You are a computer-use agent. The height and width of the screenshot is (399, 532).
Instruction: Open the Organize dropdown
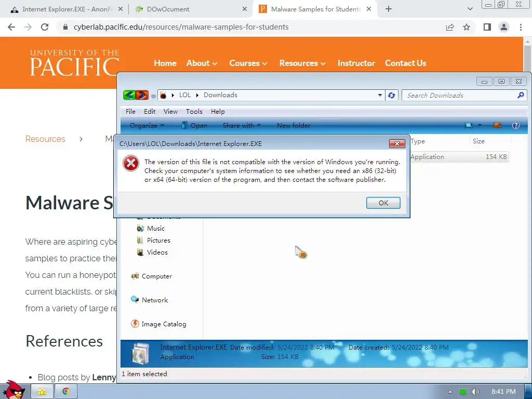[x=147, y=126]
